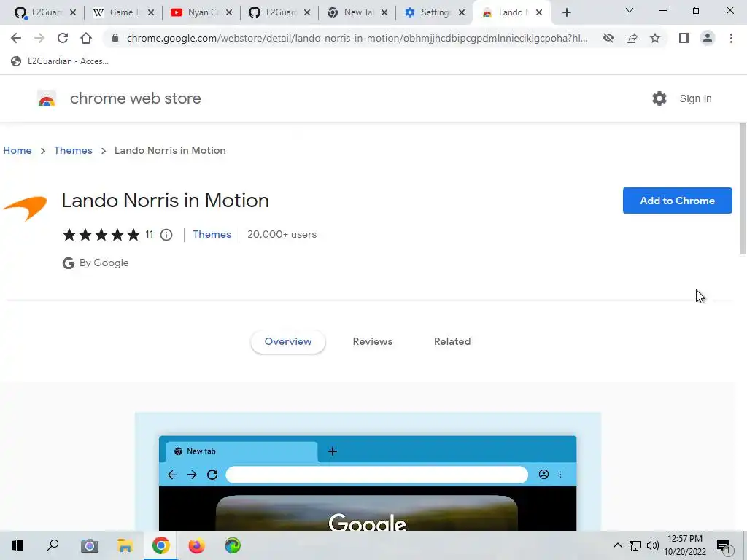Open Edge from taskbar
This screenshot has width=747, height=560.
click(233, 545)
